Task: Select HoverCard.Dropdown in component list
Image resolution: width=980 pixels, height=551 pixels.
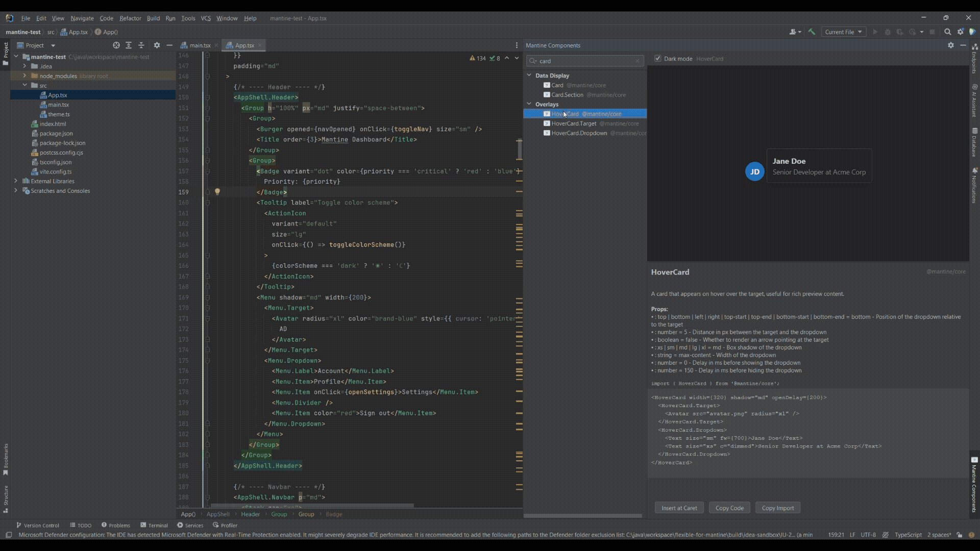Action: [x=585, y=133]
